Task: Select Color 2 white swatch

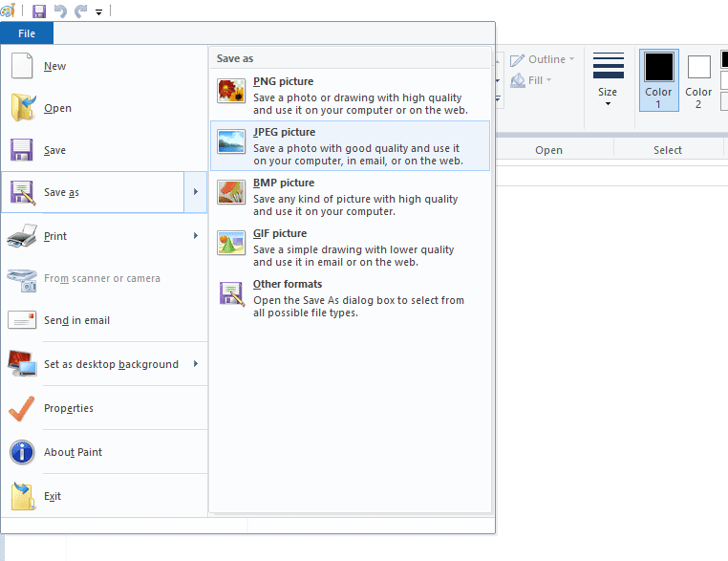Action: click(x=698, y=80)
